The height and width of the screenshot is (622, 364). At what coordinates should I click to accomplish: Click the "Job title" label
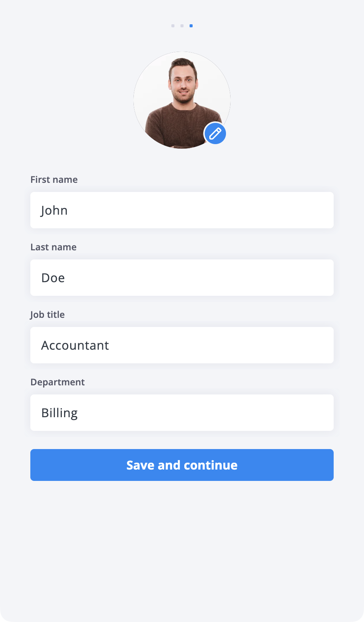pyautogui.click(x=47, y=315)
